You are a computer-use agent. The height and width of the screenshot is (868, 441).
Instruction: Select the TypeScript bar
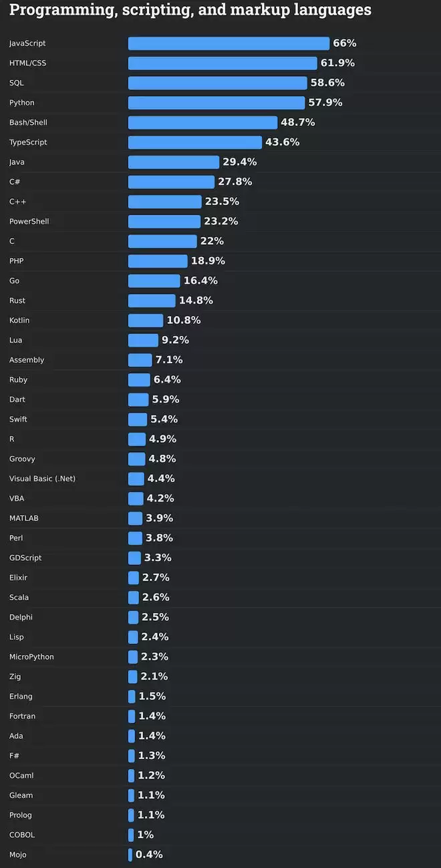194,142
